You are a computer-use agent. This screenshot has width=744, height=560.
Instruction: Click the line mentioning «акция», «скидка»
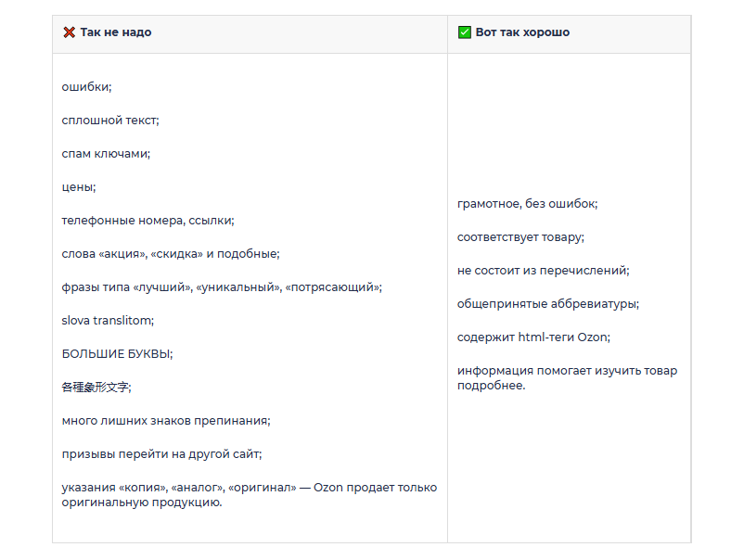pyautogui.click(x=170, y=254)
